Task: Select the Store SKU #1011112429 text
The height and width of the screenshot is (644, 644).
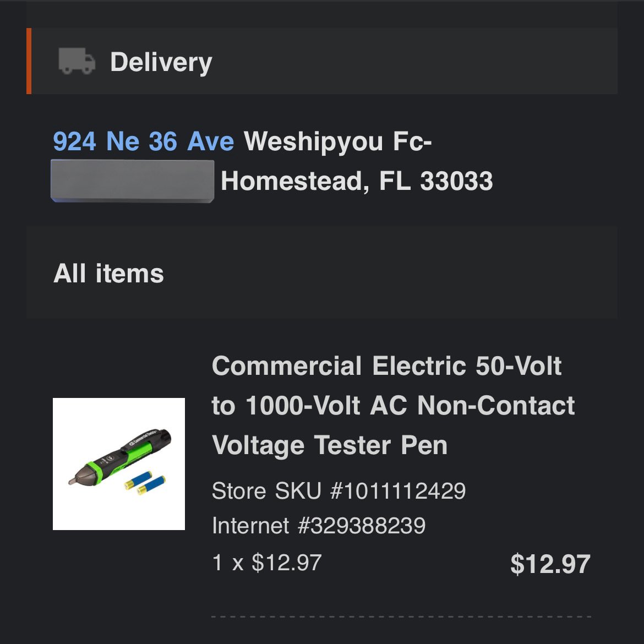Action: [339, 490]
